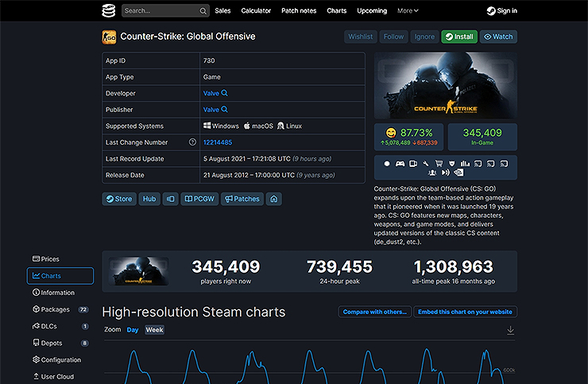The height and width of the screenshot is (384, 588).
Task: Click the 87.73% review score box
Action: 408,137
